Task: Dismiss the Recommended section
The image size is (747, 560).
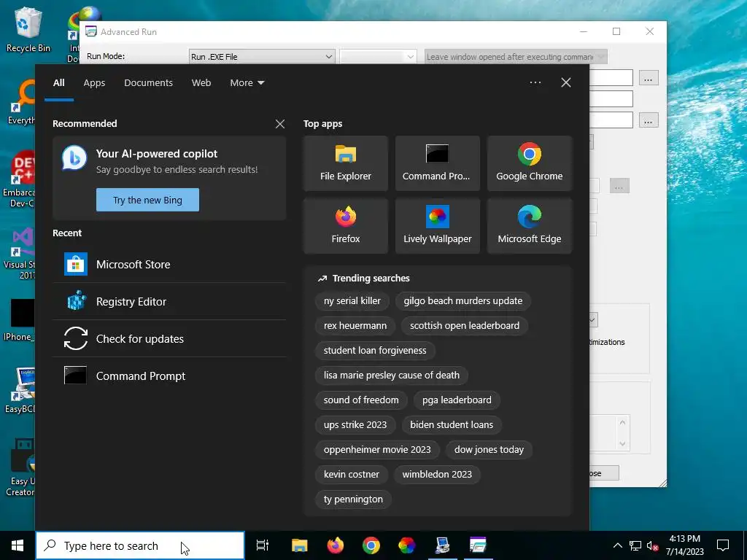Action: 280,124
